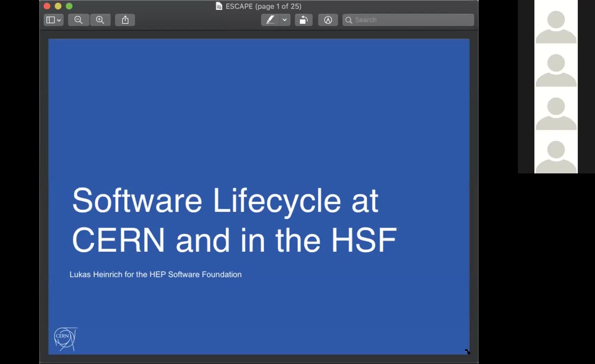
Task: Select the Highlight tool in the toolbar
Action: (x=271, y=20)
